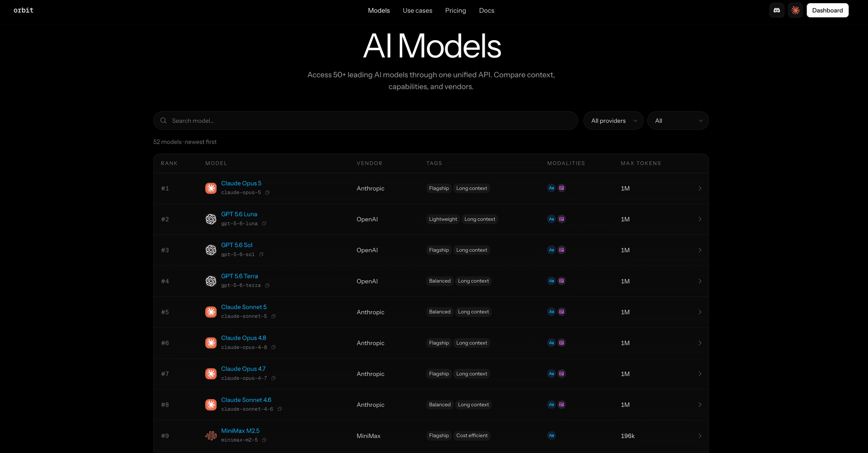Expand the Claude Opus 4.8 row chevron

[x=700, y=343]
